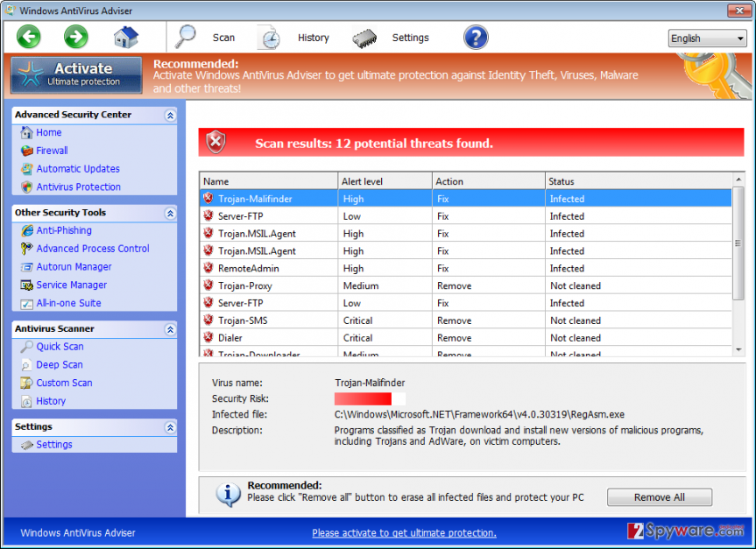Collapse the Advanced Security Center panel
This screenshot has height=549, width=756.
[170, 116]
